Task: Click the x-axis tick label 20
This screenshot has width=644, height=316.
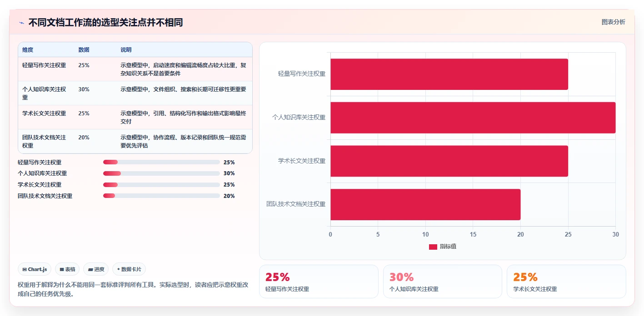Action: [x=520, y=234]
